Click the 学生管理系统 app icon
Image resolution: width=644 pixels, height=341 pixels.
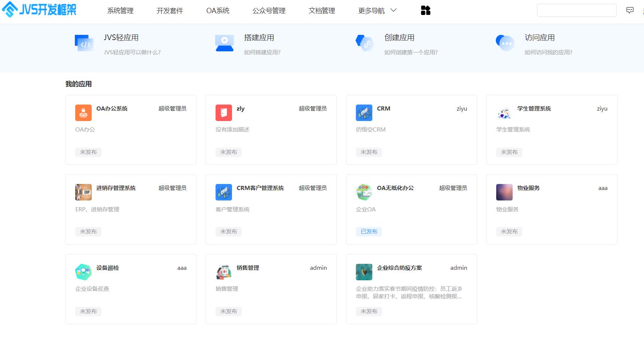coord(504,113)
